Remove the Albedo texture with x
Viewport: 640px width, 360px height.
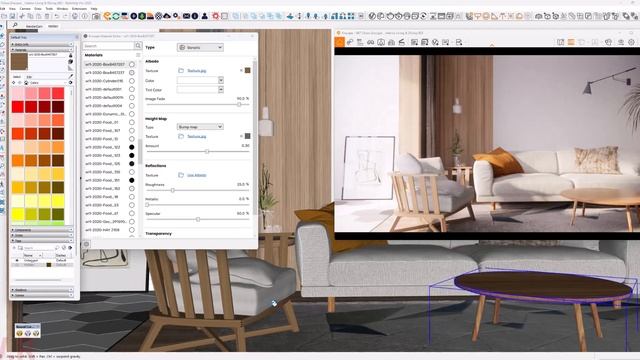click(241, 71)
